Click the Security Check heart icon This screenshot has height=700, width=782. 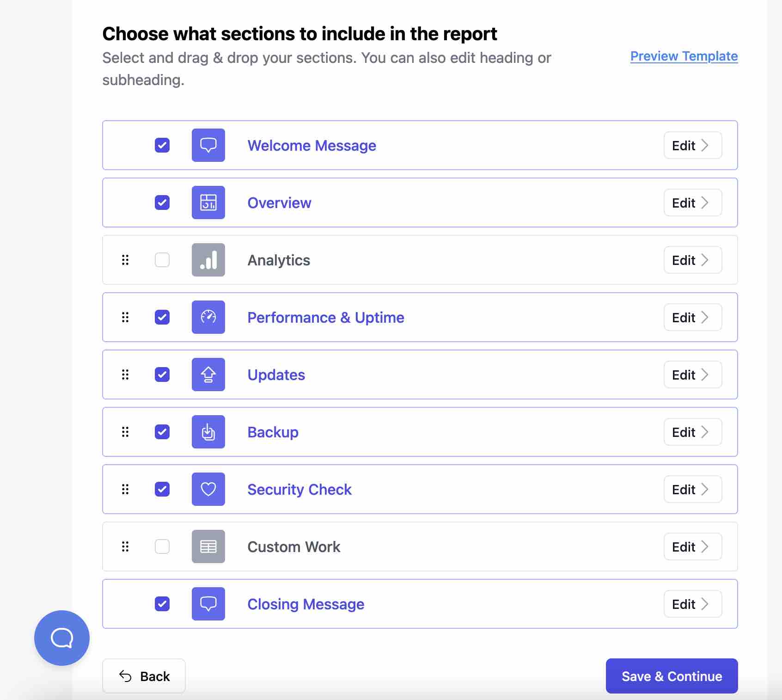208,489
